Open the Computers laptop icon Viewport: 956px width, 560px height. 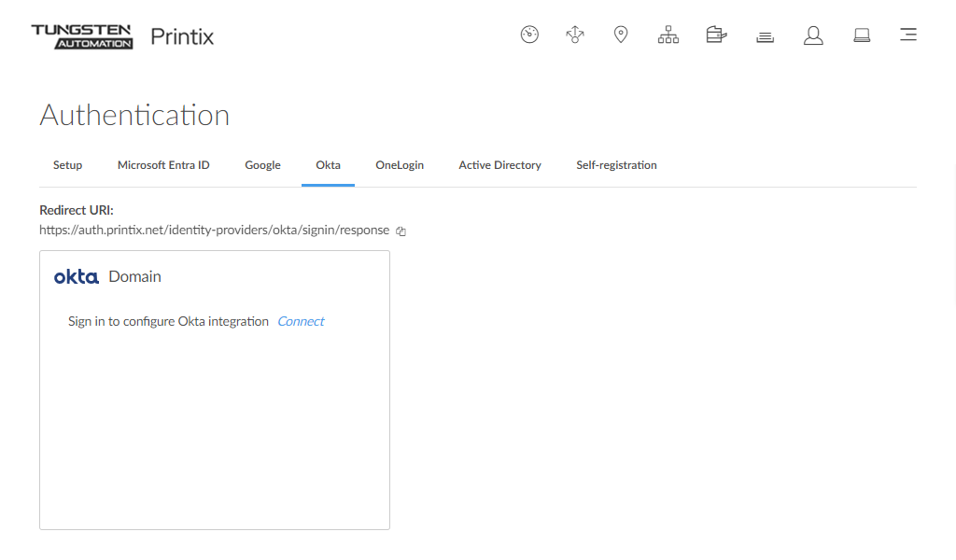pos(862,35)
